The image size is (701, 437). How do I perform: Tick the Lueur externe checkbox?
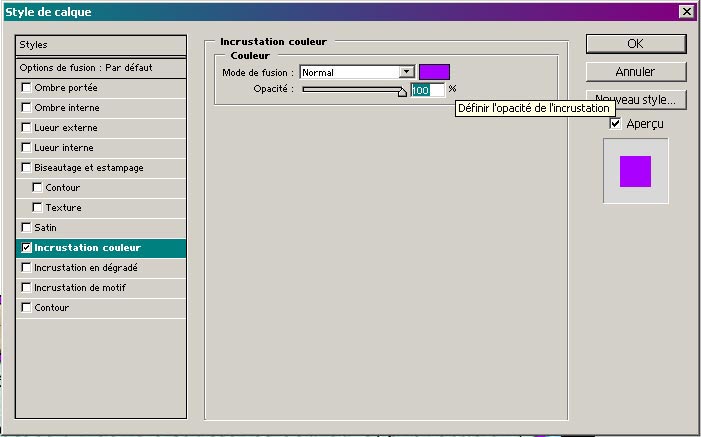[x=26, y=128]
